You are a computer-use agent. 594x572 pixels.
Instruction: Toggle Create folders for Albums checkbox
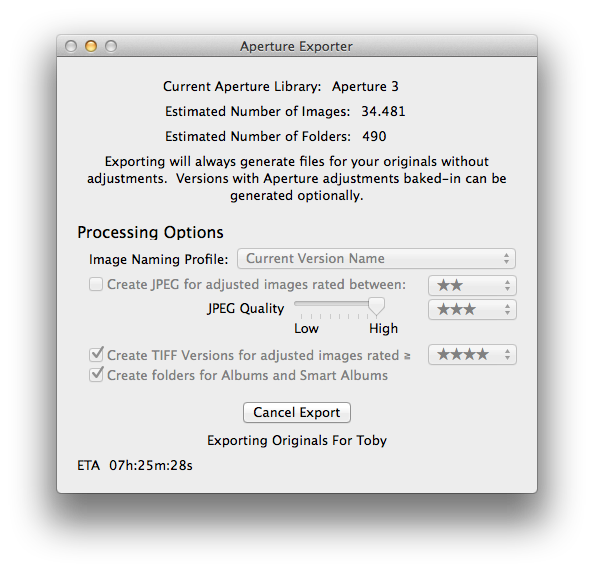pos(96,375)
